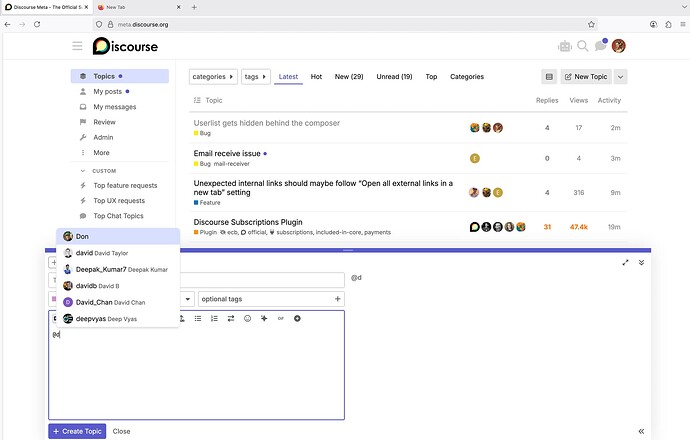This screenshot has width=690, height=440.
Task: Select deepvyas Deep Vyas from suggestions
Action: point(118,319)
